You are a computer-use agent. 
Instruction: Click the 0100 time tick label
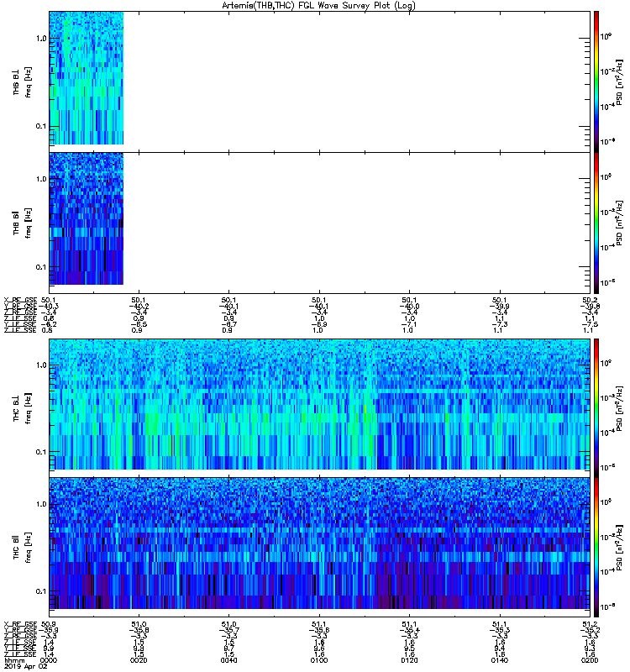click(x=319, y=660)
